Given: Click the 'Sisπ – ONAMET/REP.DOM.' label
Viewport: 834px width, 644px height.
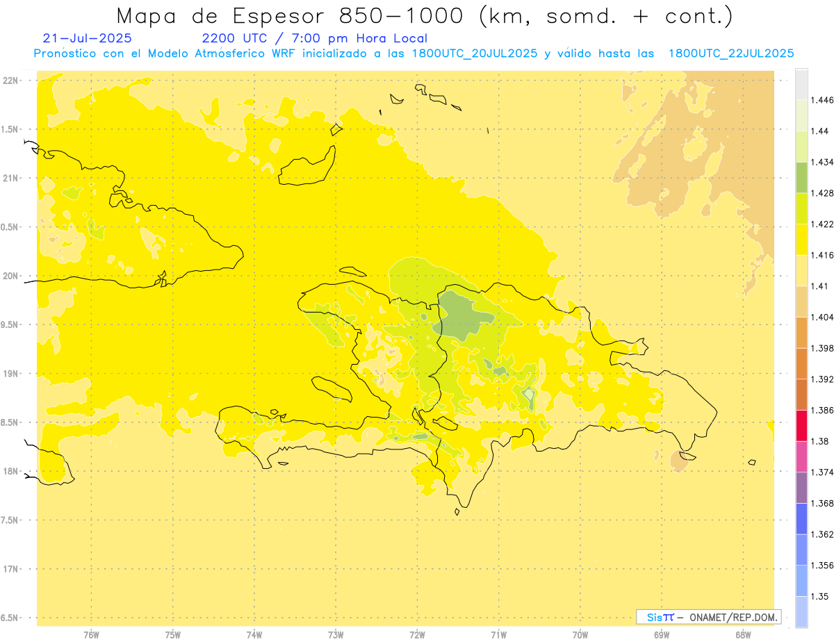Looking at the screenshot, I should point(709,617).
